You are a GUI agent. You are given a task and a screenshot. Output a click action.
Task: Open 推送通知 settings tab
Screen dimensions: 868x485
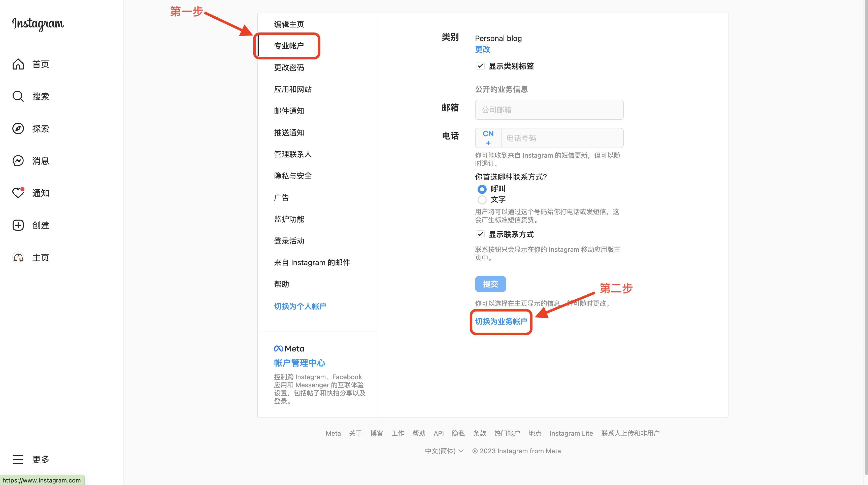click(x=317, y=132)
